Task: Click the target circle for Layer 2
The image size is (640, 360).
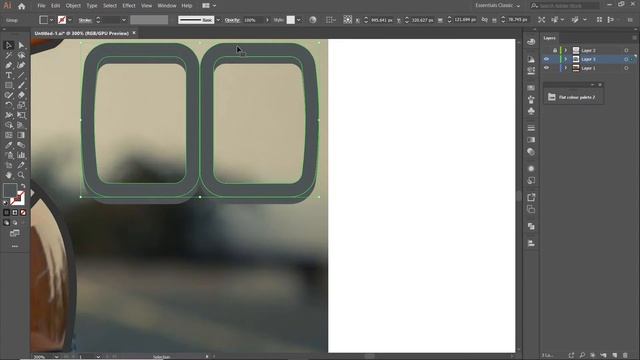Action: click(x=626, y=50)
